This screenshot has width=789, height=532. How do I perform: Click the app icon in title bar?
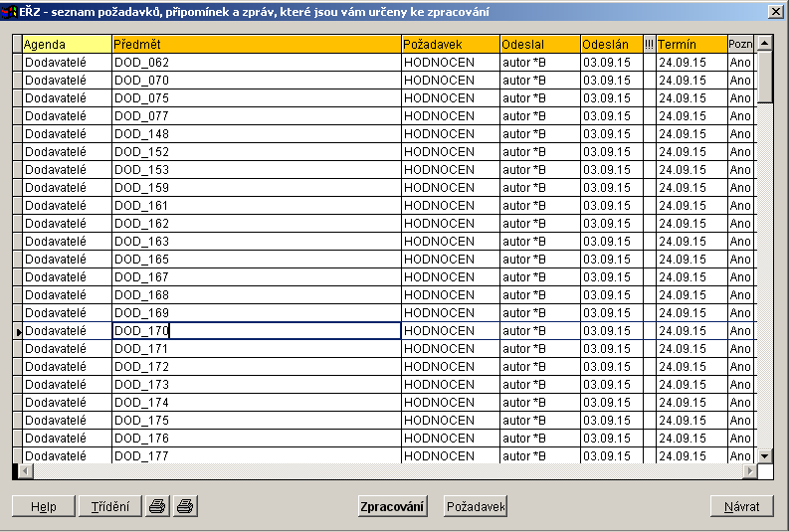(x=10, y=11)
